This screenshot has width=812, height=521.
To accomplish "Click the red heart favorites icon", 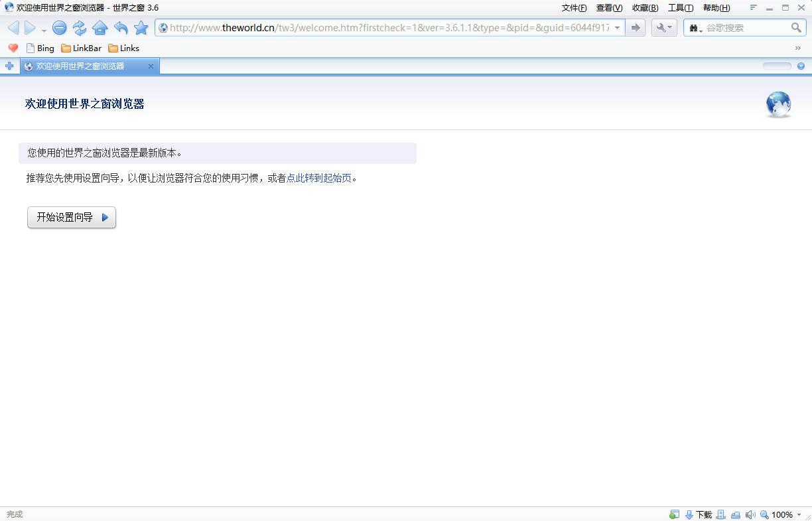I will (x=13, y=48).
